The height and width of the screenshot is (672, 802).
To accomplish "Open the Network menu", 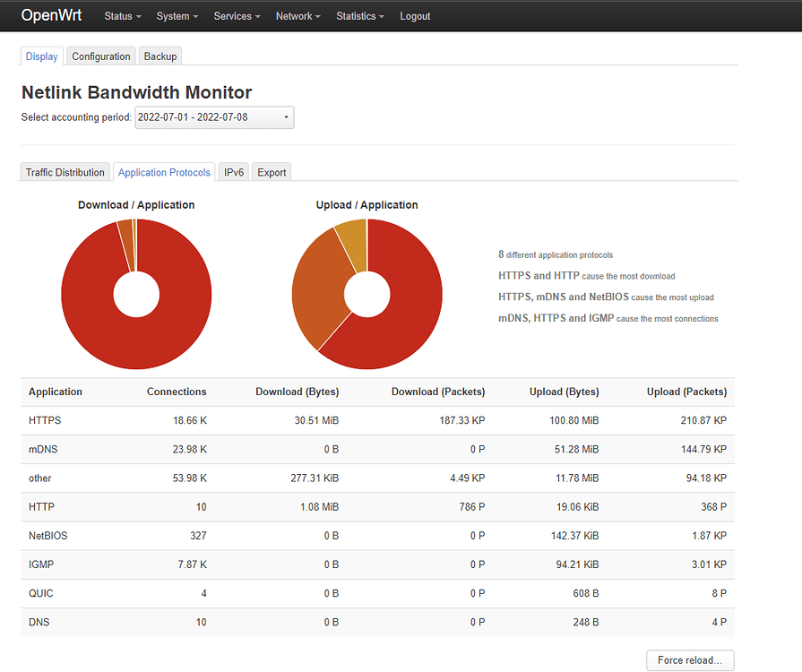I will point(297,16).
